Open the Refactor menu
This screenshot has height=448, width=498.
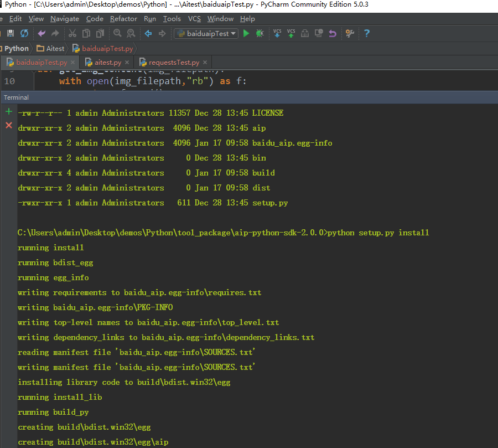point(123,19)
